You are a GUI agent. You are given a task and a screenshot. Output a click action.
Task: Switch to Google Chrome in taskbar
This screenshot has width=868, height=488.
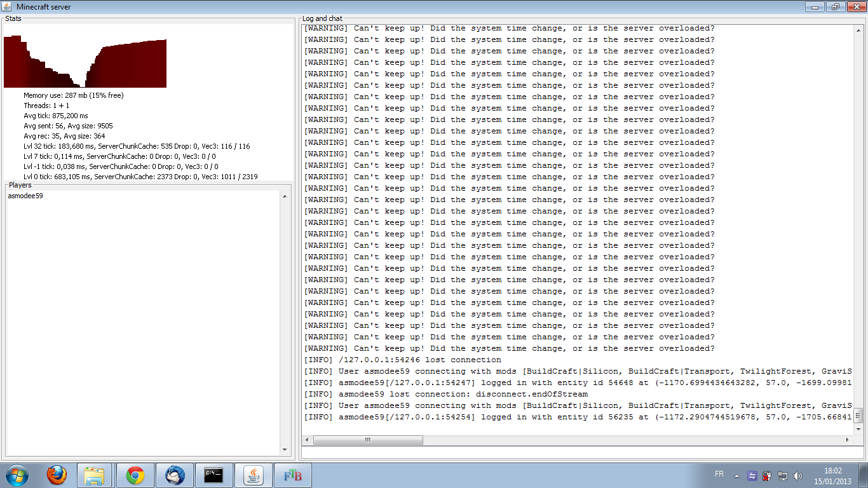click(x=135, y=475)
